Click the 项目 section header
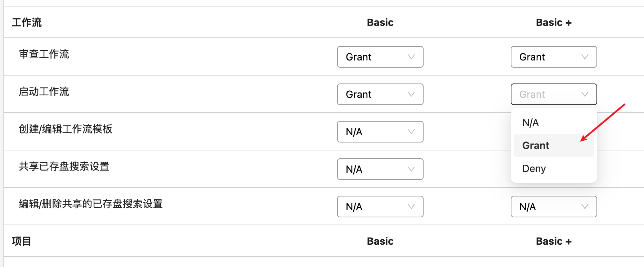This screenshot has height=267, width=644. [x=21, y=241]
